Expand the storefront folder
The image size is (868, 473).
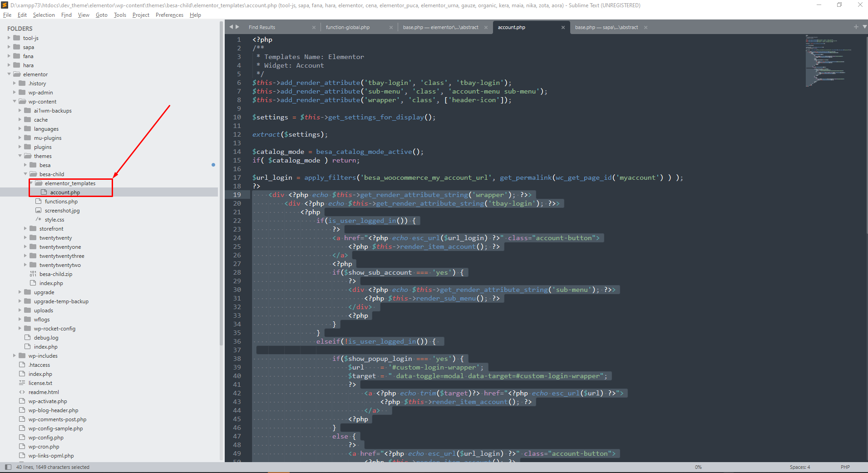click(x=25, y=228)
